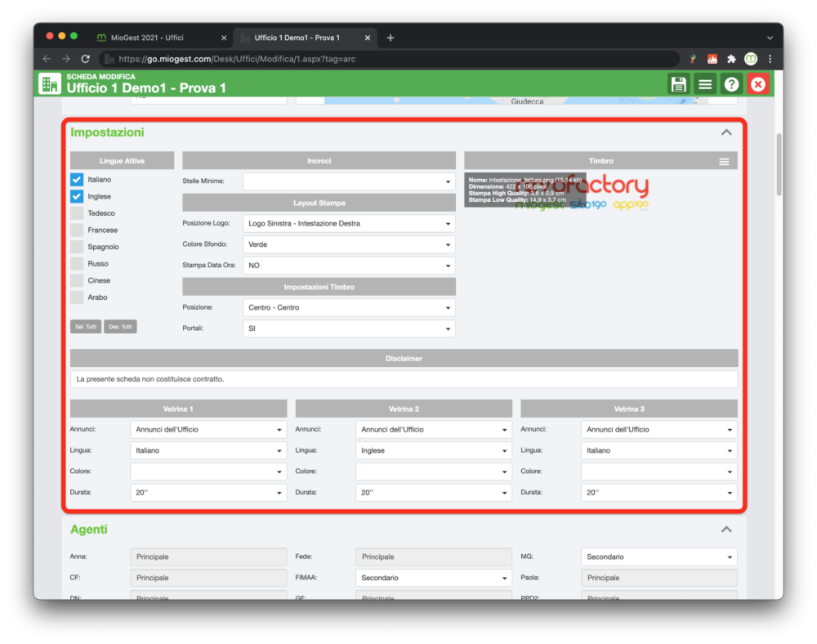Open Vetrina 3 Annunci dropdown
Image resolution: width=817 pixels, height=644 pixels.
[659, 429]
